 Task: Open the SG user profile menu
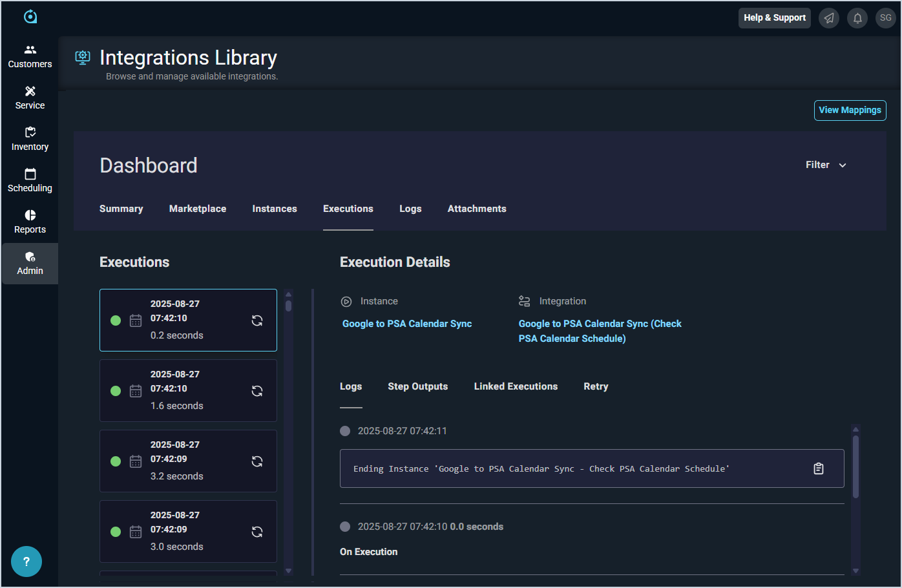pyautogui.click(x=885, y=18)
